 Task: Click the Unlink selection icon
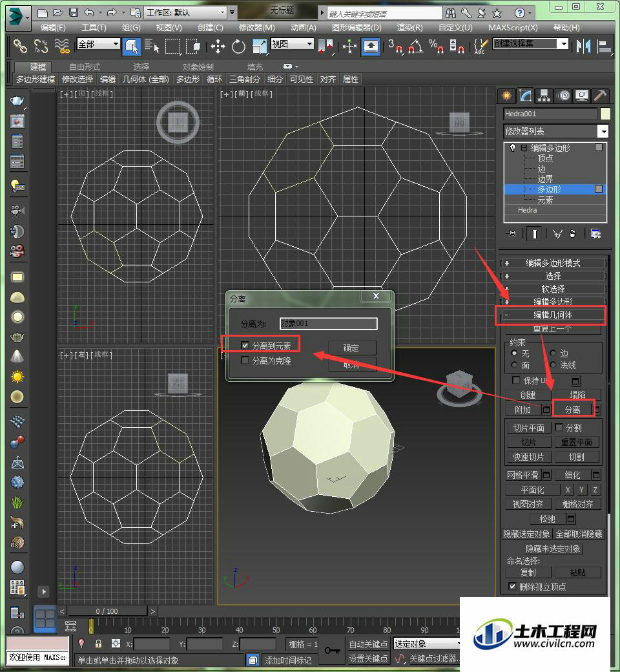[x=41, y=46]
